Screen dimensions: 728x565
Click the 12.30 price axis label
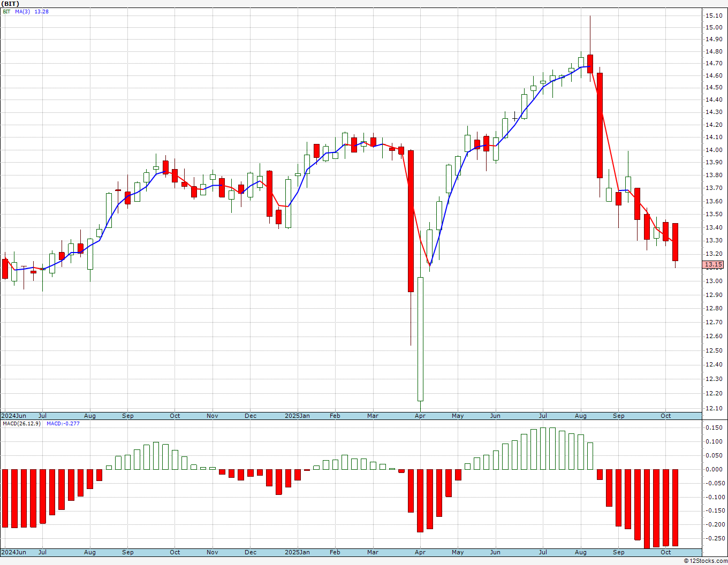[713, 379]
